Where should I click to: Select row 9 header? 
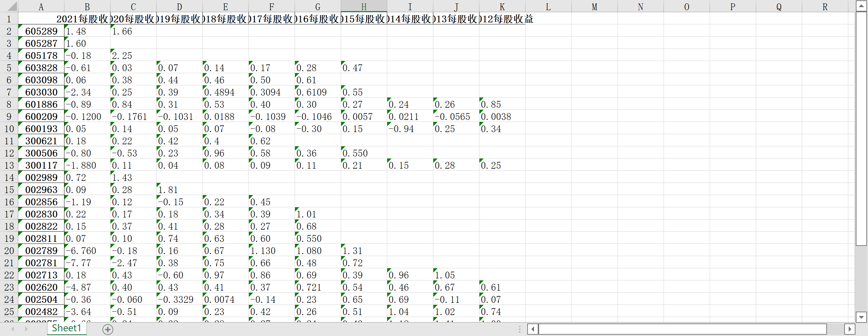[9, 117]
